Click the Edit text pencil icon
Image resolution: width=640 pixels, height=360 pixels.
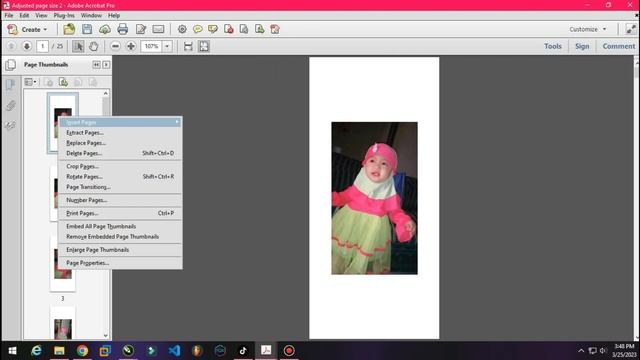click(x=141, y=29)
